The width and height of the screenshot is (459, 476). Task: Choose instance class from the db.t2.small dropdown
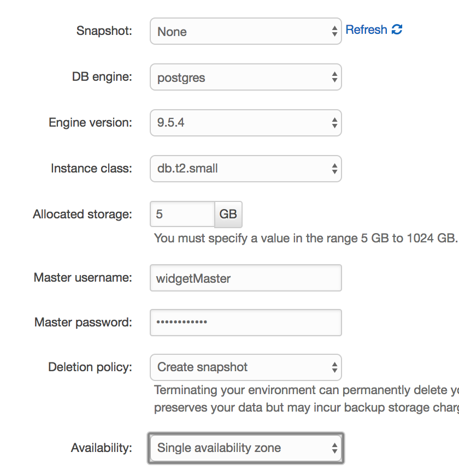(245, 169)
